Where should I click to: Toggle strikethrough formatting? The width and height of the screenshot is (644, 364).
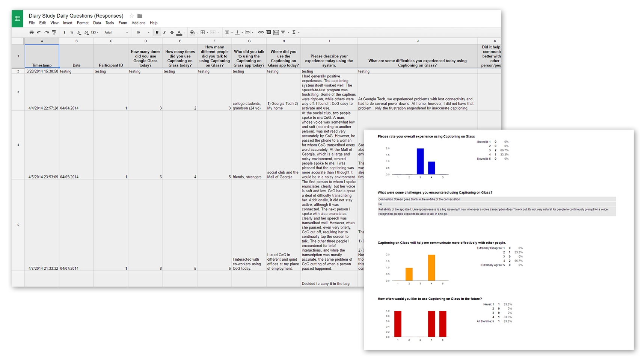coord(172,32)
